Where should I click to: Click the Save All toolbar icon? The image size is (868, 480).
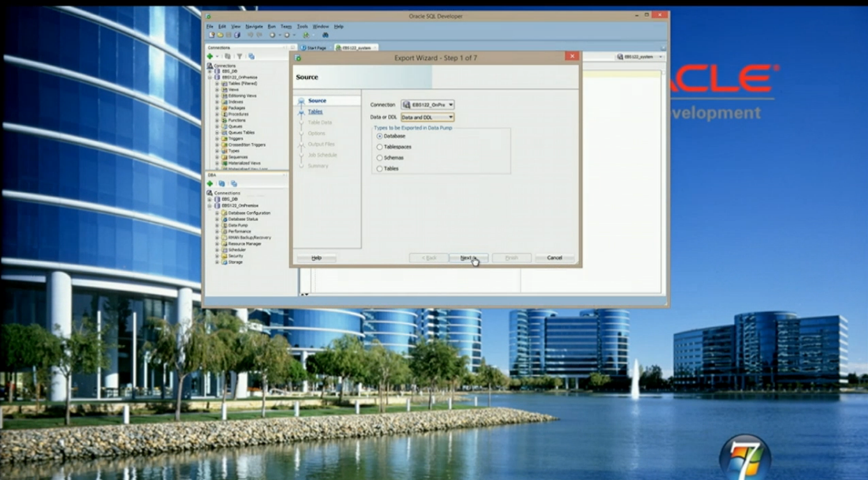[x=237, y=35]
